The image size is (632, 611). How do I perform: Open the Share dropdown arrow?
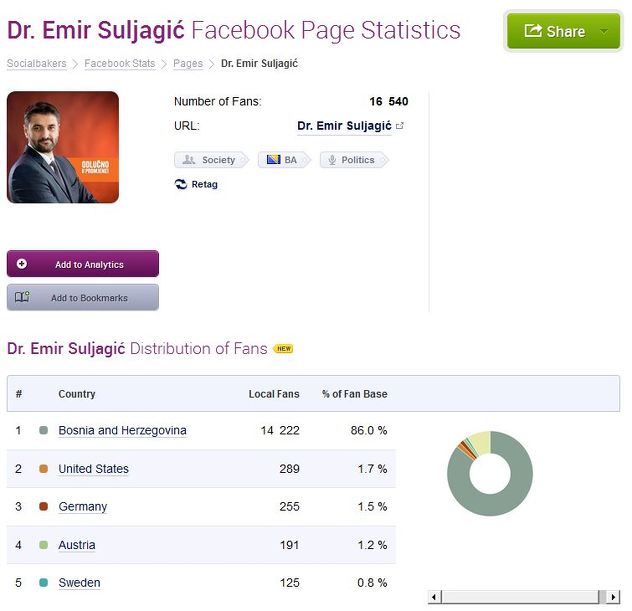click(604, 31)
